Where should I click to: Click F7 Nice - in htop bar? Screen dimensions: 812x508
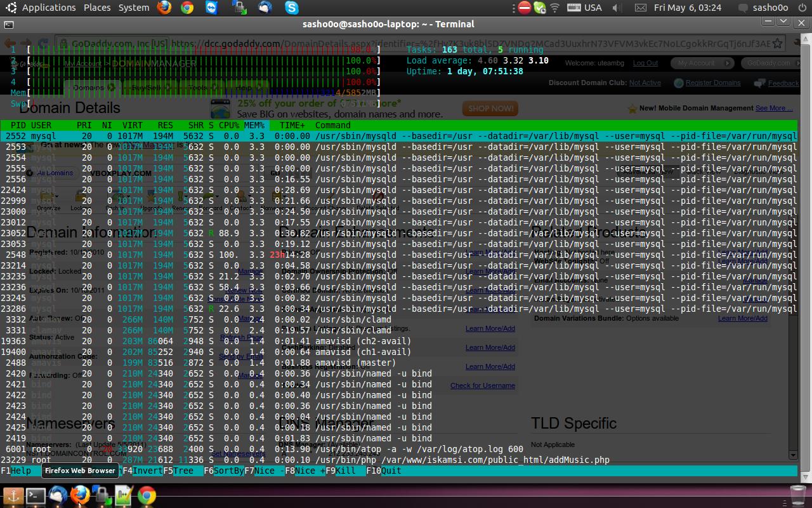[x=265, y=471]
